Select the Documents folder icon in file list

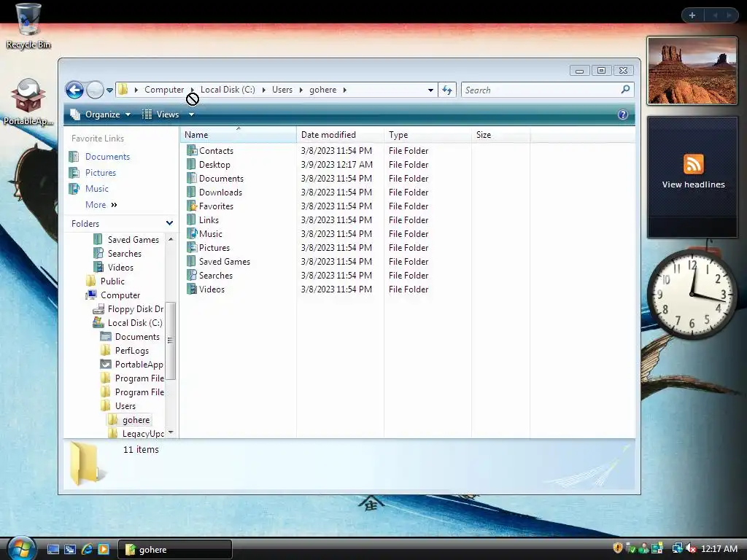[192, 178]
